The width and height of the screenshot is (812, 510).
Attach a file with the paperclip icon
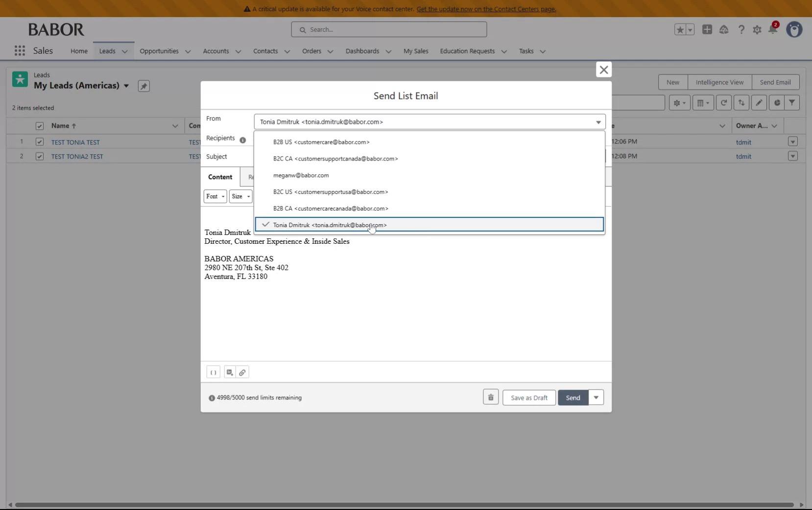tap(243, 372)
